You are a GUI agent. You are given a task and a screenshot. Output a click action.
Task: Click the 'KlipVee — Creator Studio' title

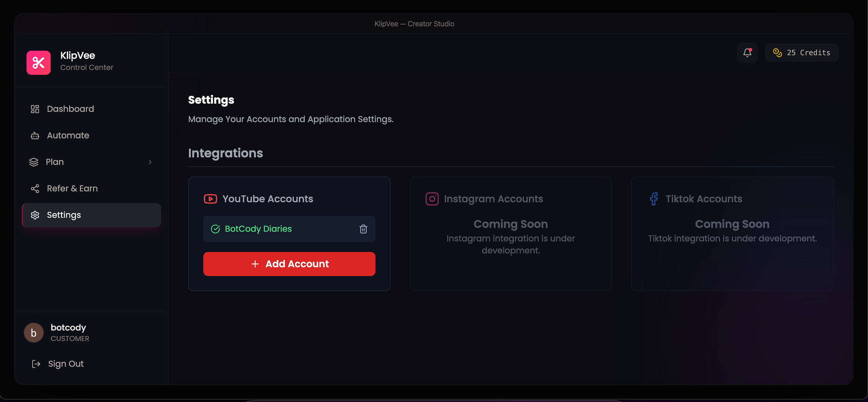[x=414, y=24]
